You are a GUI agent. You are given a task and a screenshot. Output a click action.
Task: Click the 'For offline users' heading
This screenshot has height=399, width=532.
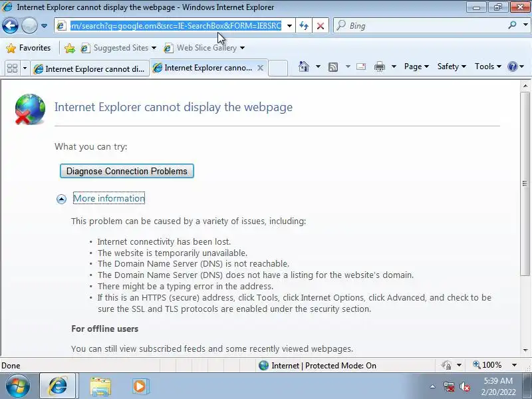[105, 329]
